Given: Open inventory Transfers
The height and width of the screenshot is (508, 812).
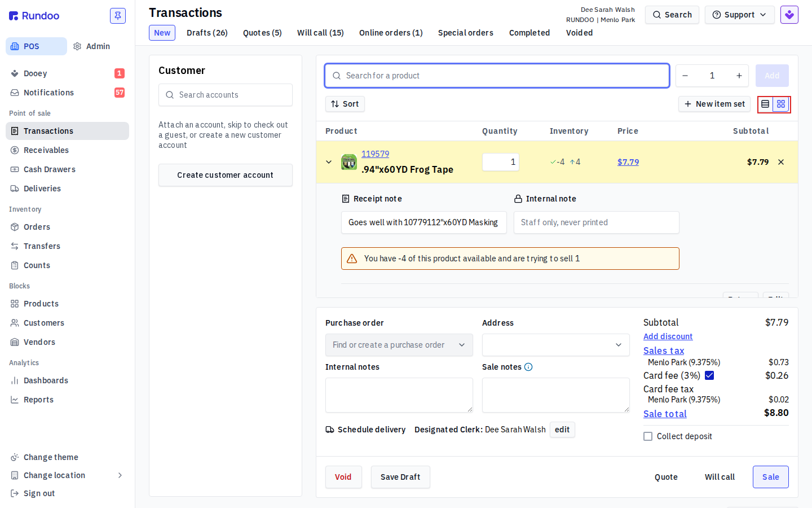Looking at the screenshot, I should click(x=67, y=246).
